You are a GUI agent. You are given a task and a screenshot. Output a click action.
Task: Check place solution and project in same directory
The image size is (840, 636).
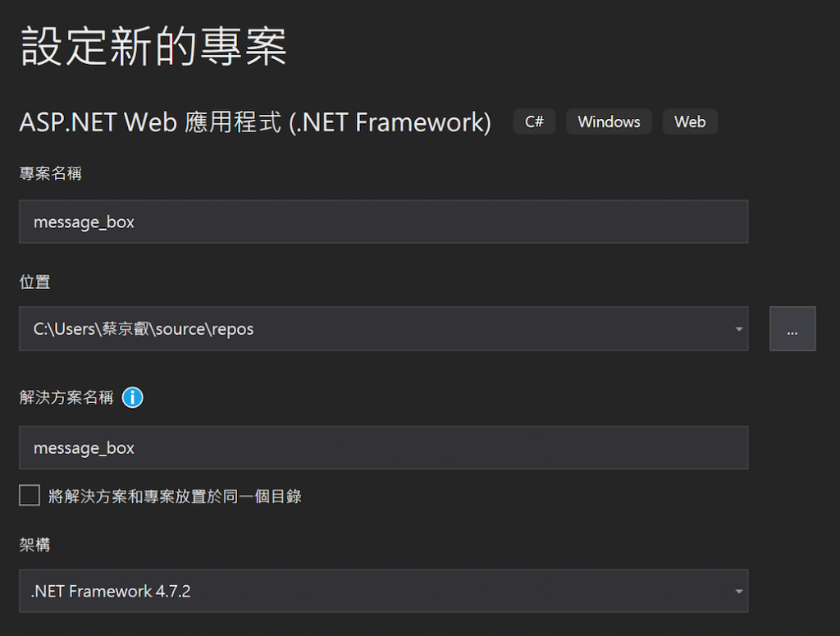(30, 496)
